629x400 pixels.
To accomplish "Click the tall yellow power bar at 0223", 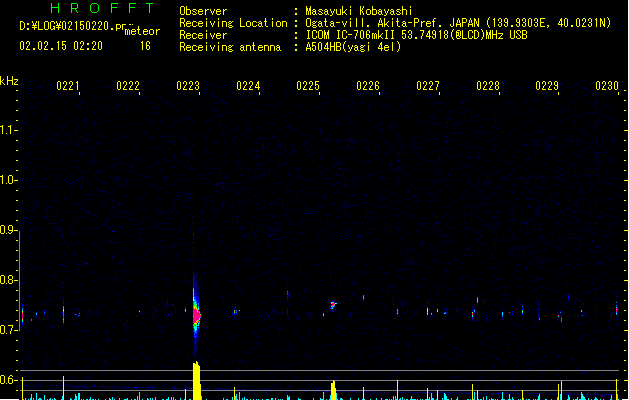I will (x=196, y=380).
